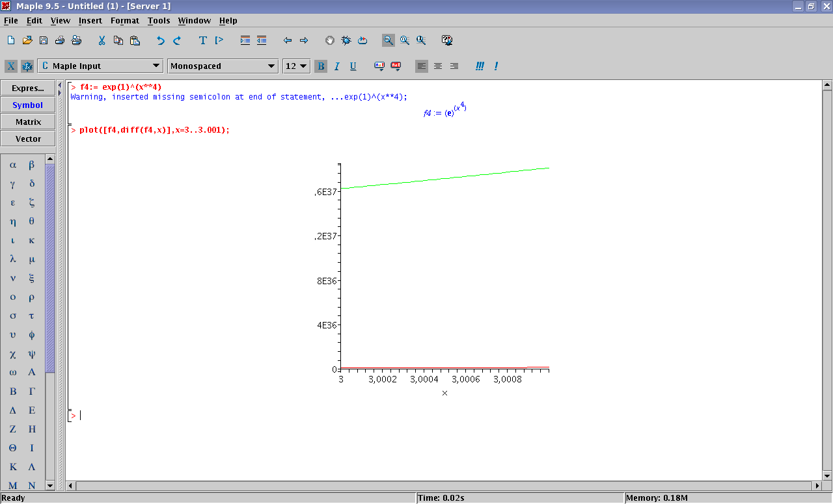
Task: Restart Maple server icon
Action: click(362, 40)
